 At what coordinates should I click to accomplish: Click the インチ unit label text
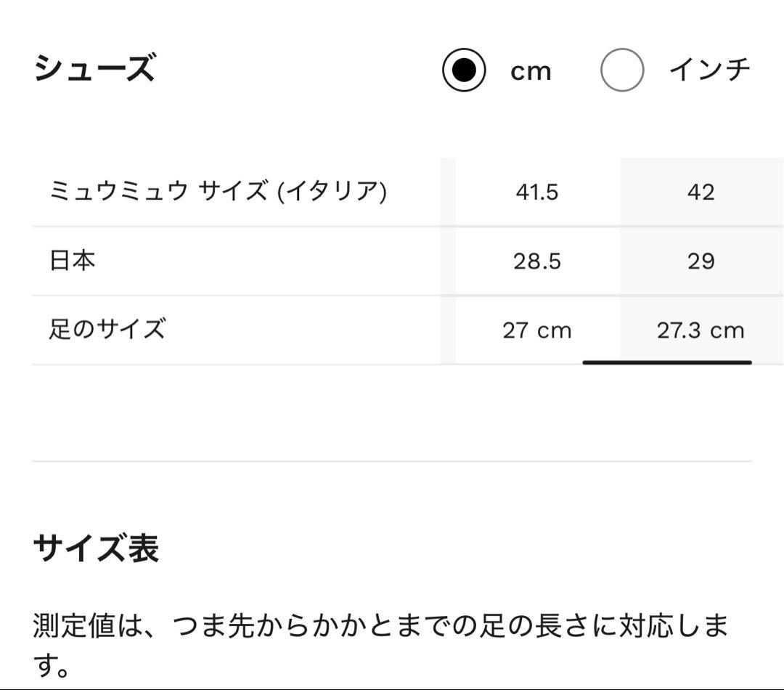coord(709,70)
